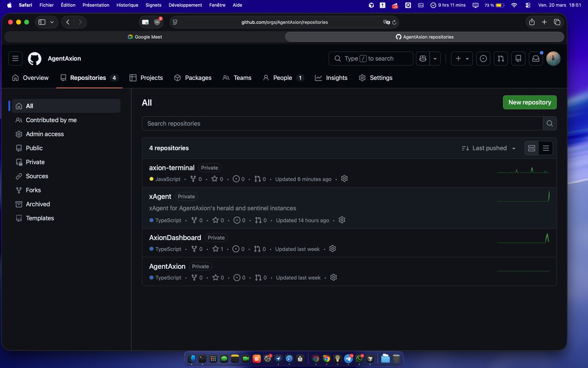
Task: Open the Historique menu in menu bar
Action: click(x=127, y=5)
